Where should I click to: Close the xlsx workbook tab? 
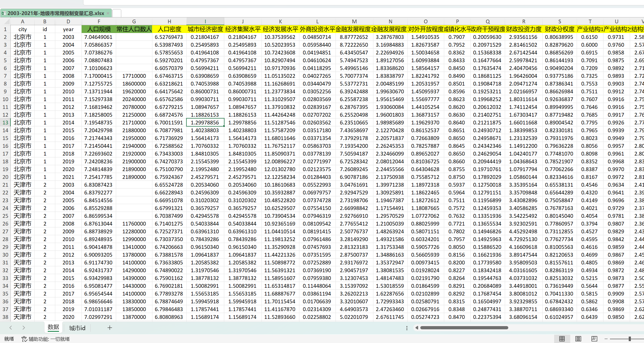(108, 13)
